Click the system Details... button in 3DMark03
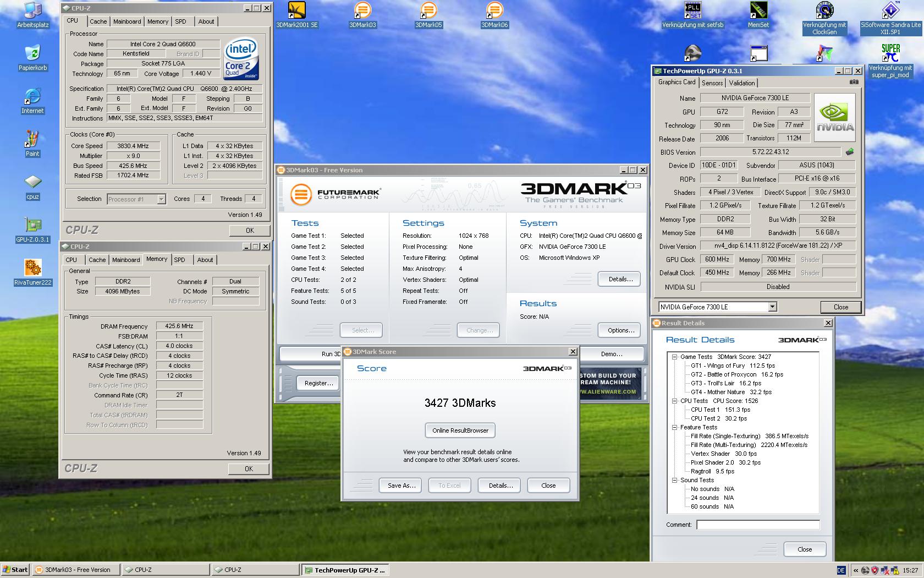This screenshot has width=924, height=578. pyautogui.click(x=620, y=279)
